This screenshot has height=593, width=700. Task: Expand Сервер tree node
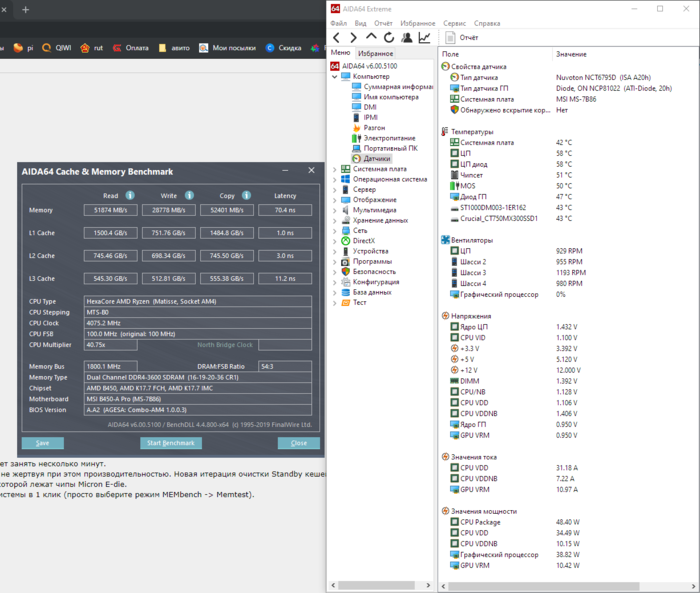pyautogui.click(x=334, y=190)
